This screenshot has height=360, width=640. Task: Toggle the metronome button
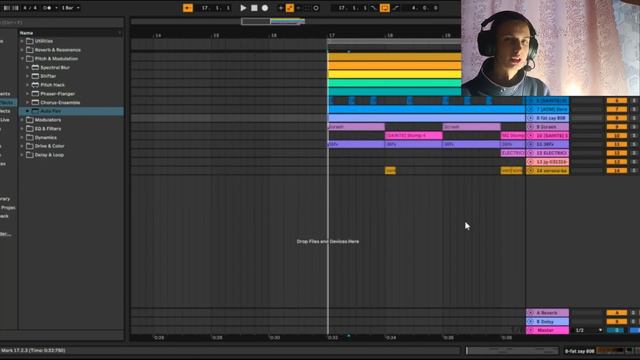pos(47,8)
